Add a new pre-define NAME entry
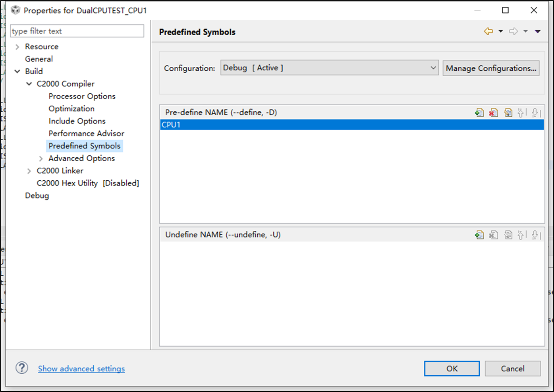The image size is (554, 392). click(479, 112)
